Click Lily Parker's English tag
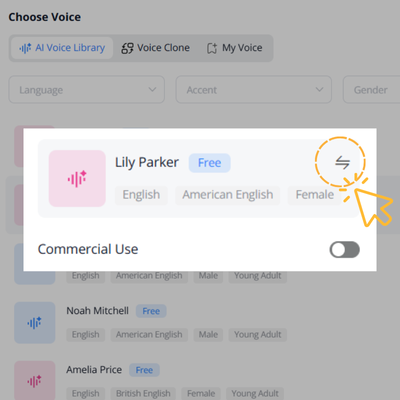Image resolution: width=400 pixels, height=400 pixels. click(x=141, y=195)
